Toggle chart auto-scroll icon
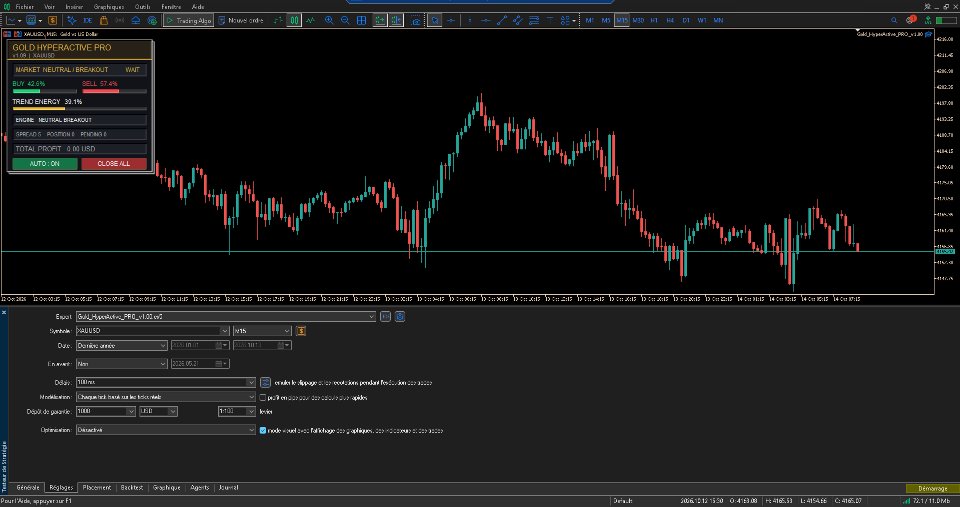 point(380,20)
